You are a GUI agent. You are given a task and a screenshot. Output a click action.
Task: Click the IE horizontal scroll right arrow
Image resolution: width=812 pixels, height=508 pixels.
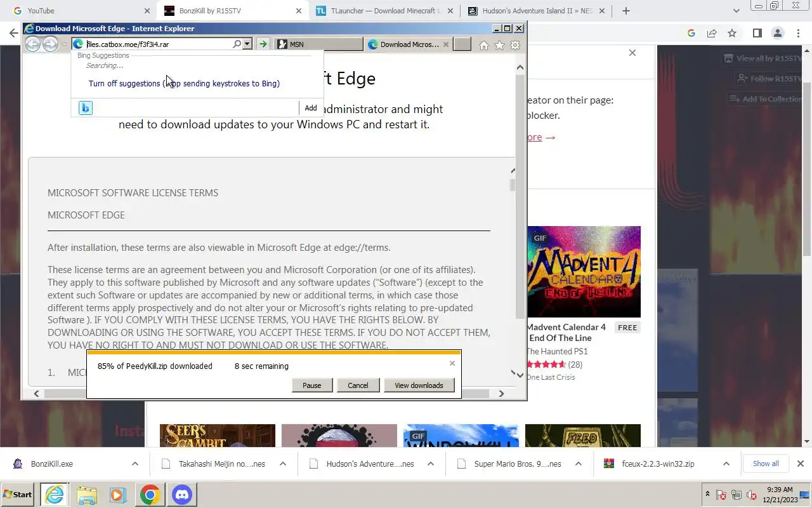tap(501, 394)
